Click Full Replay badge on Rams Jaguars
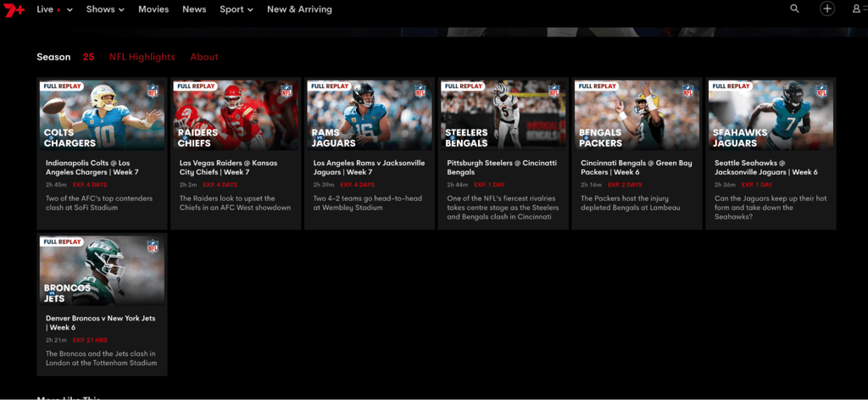This screenshot has width=868, height=400. click(330, 86)
